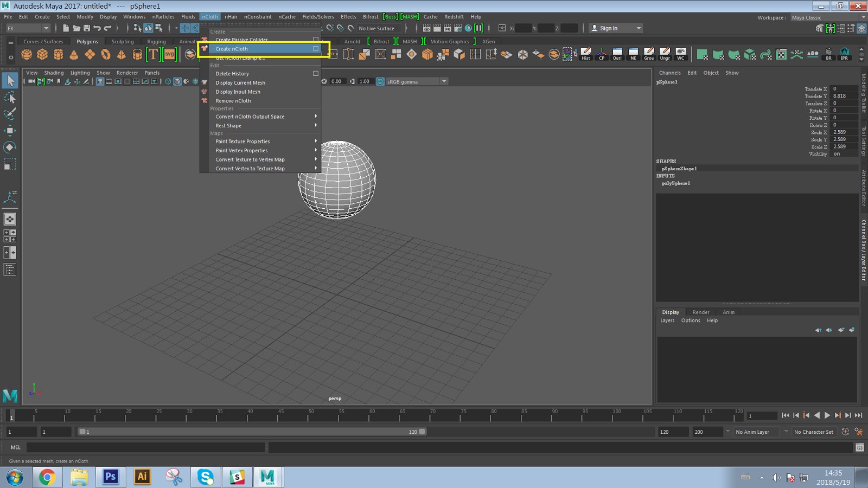868x488 pixels.
Task: Toggle the auto keyframe button
Action: pyautogui.click(x=845, y=432)
